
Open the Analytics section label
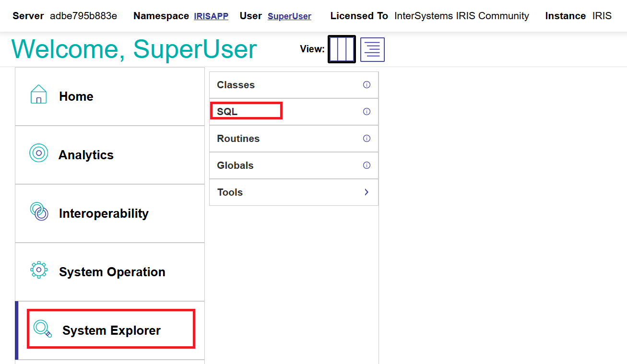(86, 155)
